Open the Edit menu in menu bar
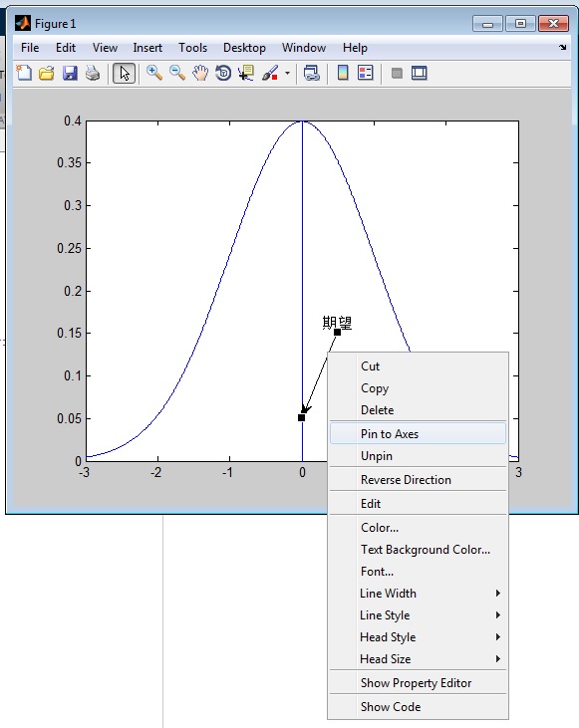The height and width of the screenshot is (728, 579). tap(66, 48)
